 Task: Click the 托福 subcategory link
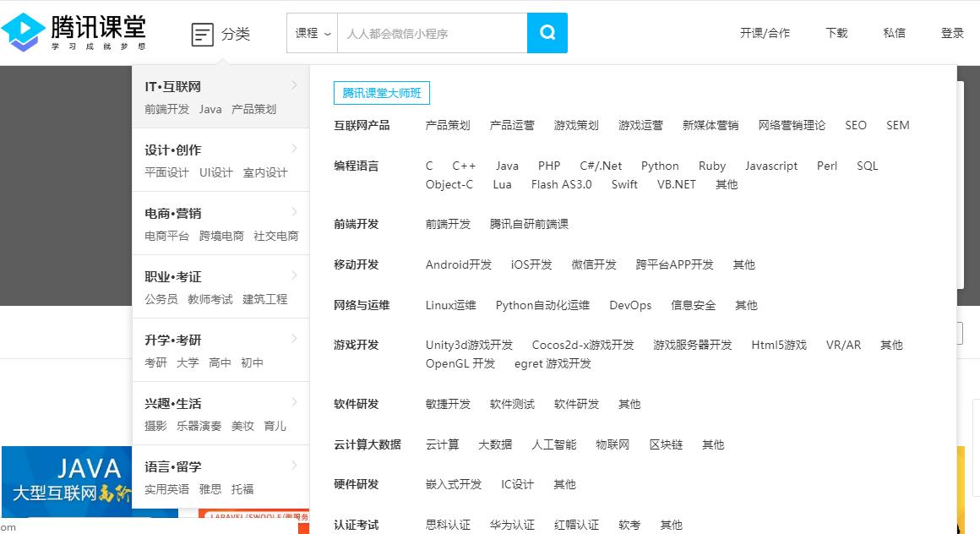coord(242,489)
